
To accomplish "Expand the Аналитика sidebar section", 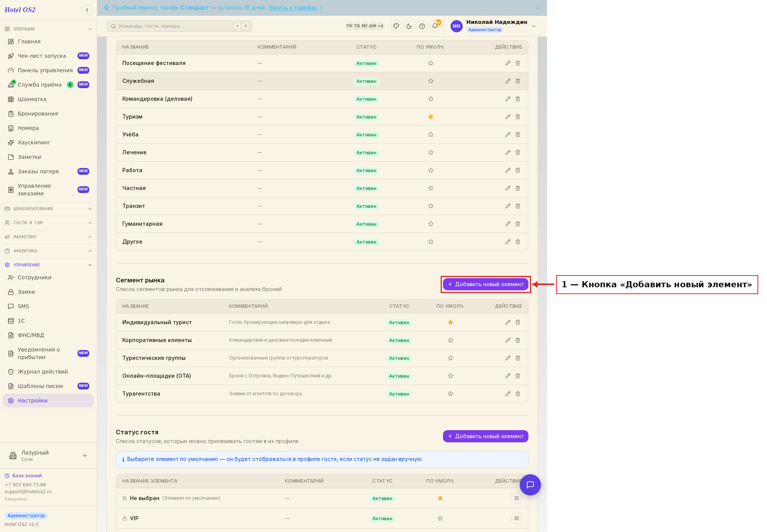I will tap(48, 251).
